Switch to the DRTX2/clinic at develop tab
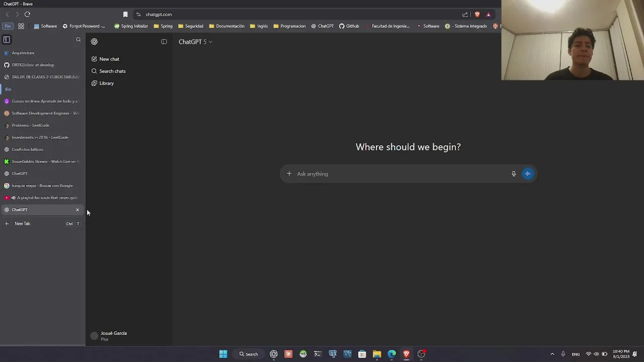 42,65
